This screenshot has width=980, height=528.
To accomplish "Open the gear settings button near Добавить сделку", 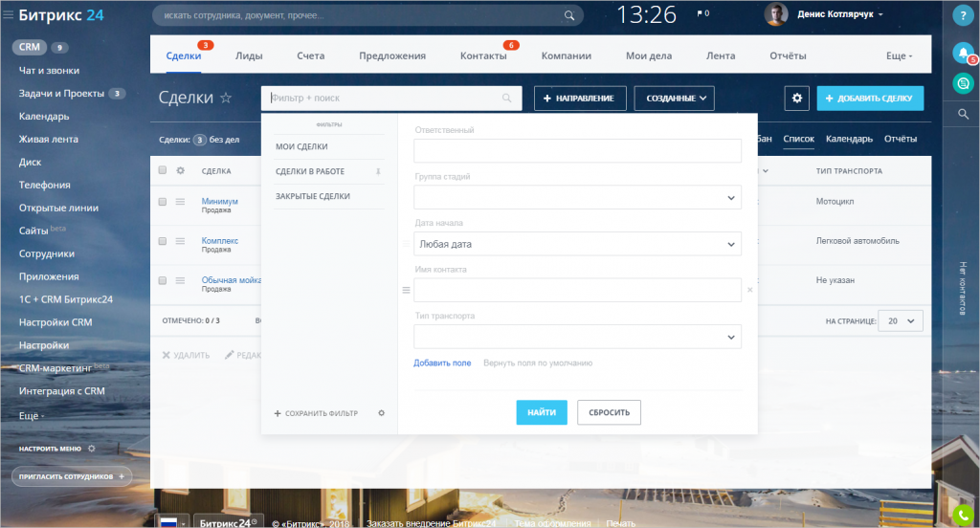I will click(x=797, y=99).
